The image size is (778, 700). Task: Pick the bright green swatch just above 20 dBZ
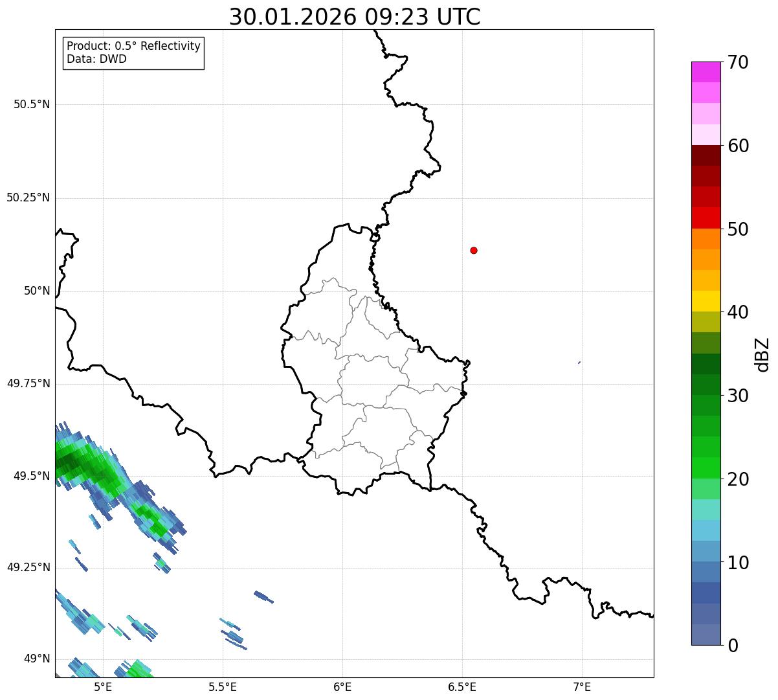click(x=706, y=468)
